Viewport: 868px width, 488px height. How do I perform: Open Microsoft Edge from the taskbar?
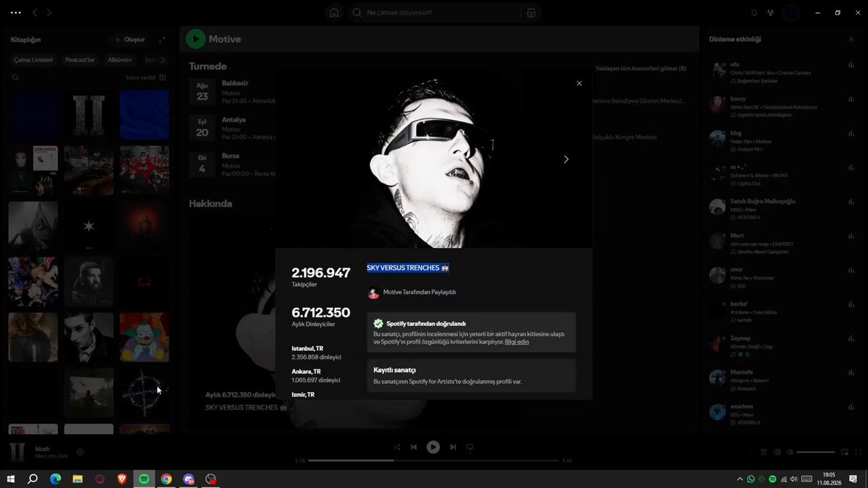coord(56,479)
